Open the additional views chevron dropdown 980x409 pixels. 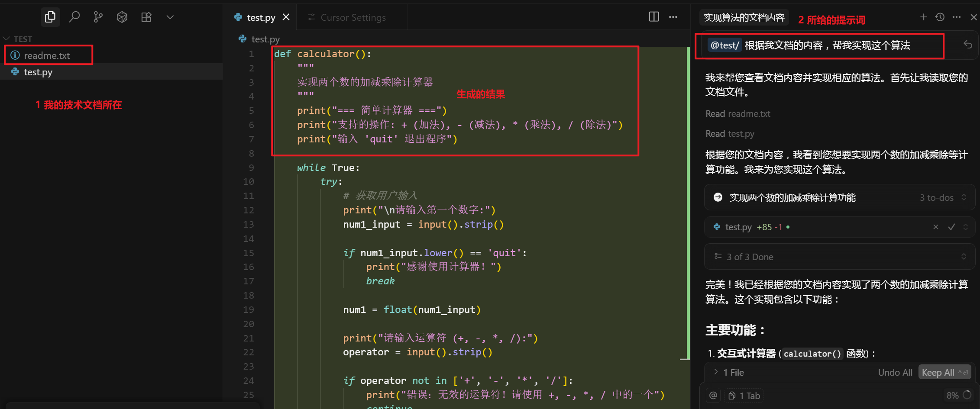(170, 17)
